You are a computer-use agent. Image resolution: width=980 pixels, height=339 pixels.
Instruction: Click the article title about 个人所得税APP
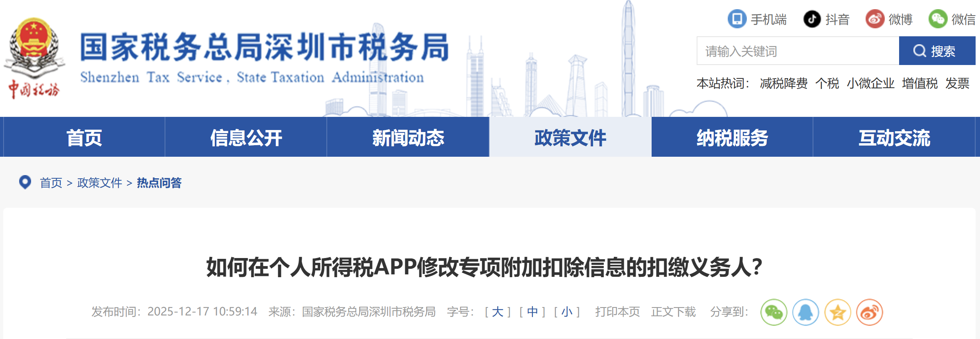484,267
